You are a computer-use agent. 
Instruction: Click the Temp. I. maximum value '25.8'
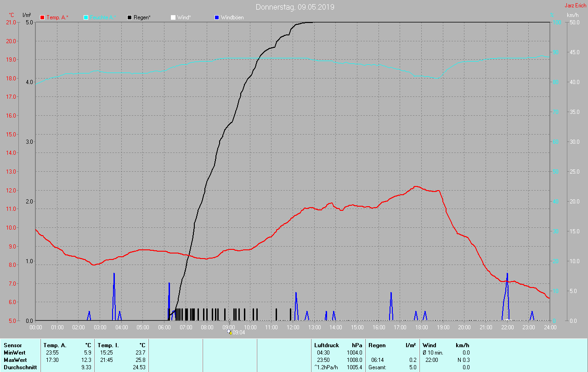[x=141, y=360]
